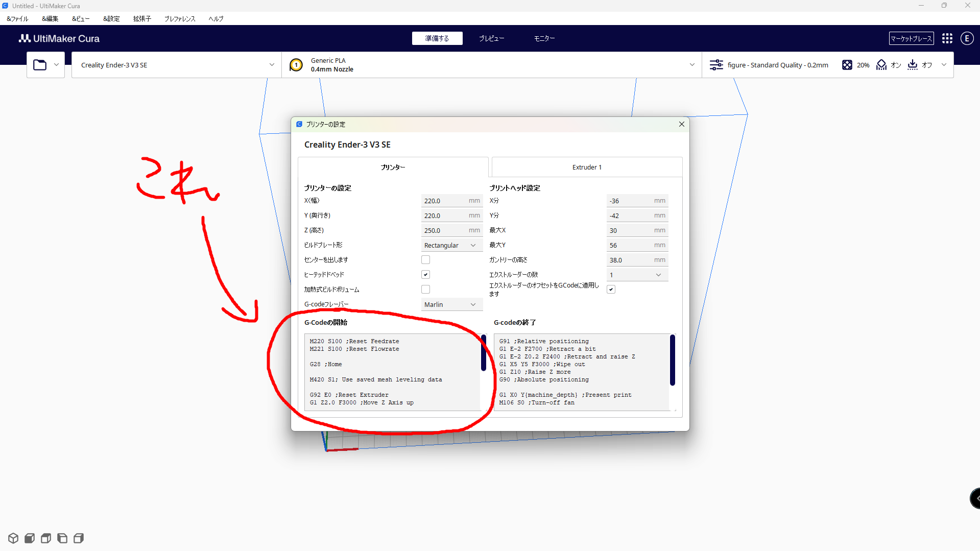Click inside the G-codeの終了 text area
980x551 pixels.
pos(581,372)
